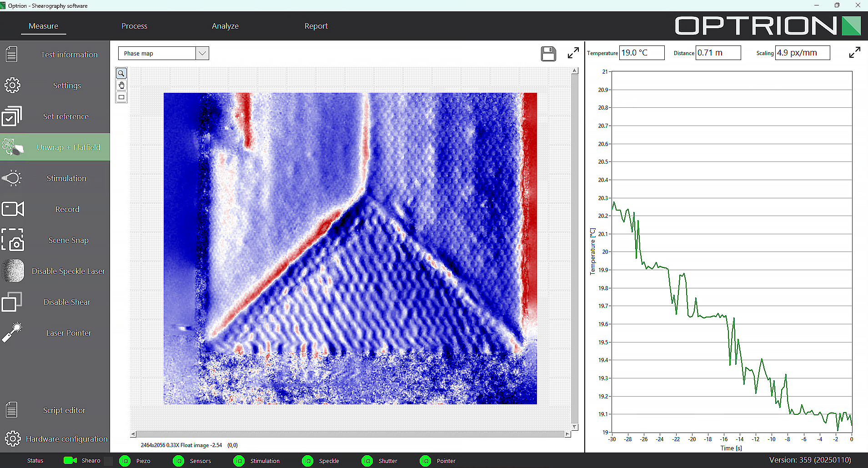The image size is (868, 468).
Task: Click the Laser Pointer icon
Action: tap(12, 332)
